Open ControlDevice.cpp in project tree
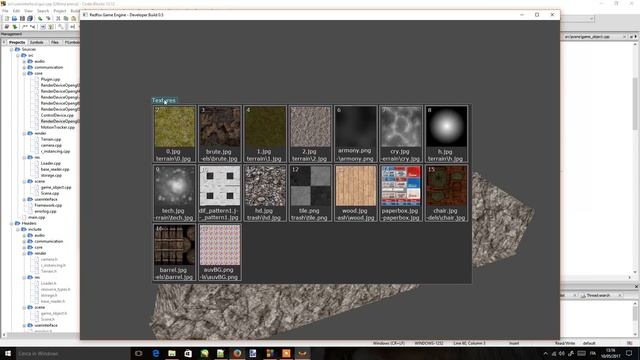The width and height of the screenshot is (640, 360). (57, 116)
